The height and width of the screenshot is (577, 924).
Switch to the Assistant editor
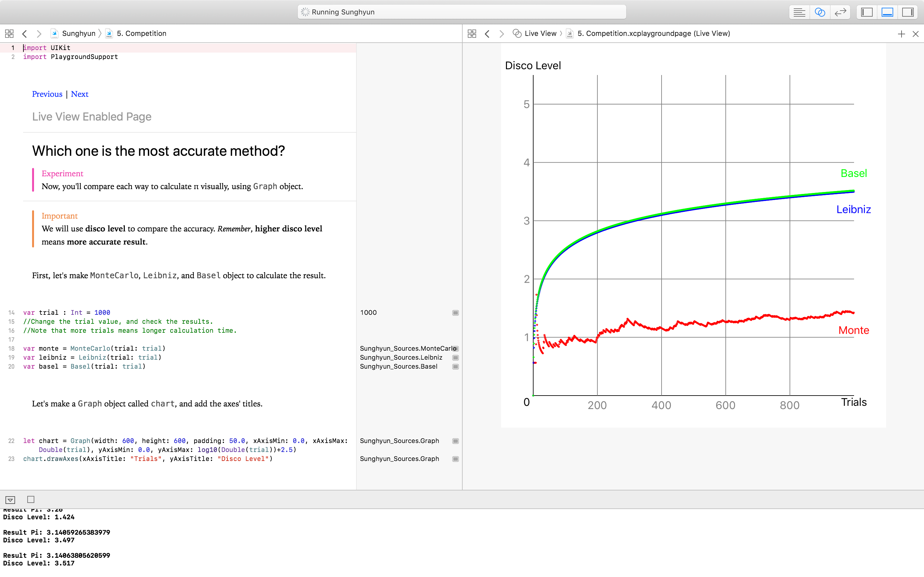click(x=819, y=12)
